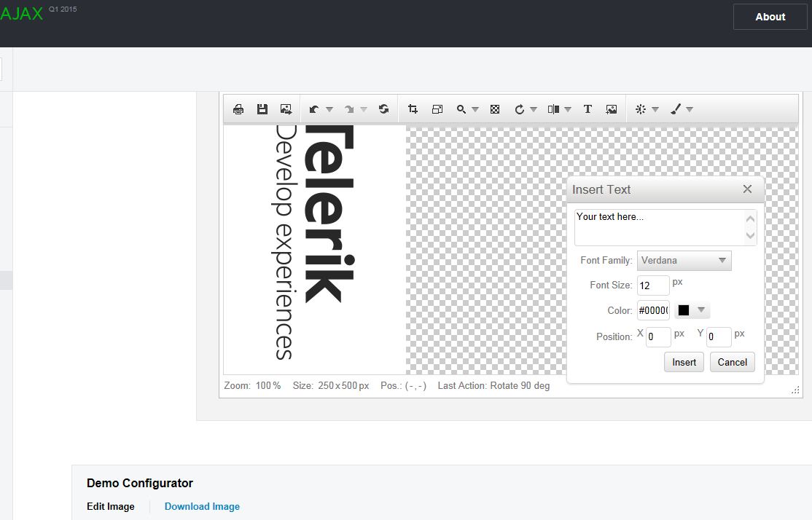Expand the Flip options dropdown arrow
This screenshot has width=812, height=520.
(568, 109)
